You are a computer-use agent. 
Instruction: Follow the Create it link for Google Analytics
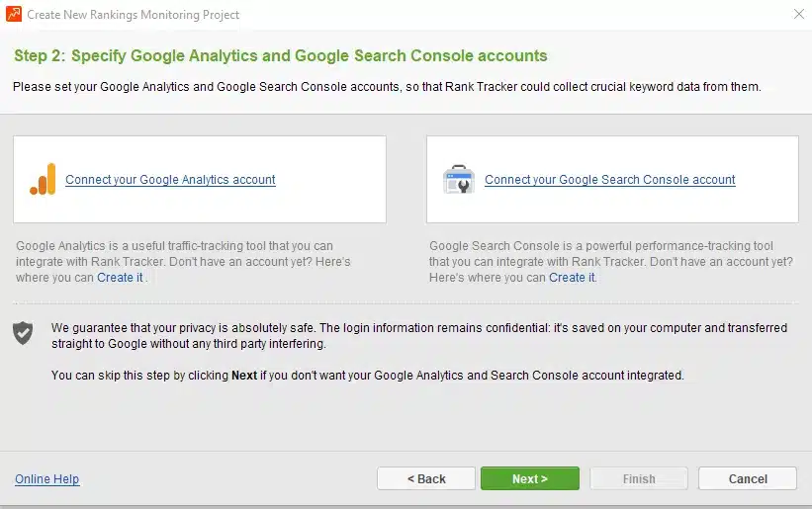(120, 278)
